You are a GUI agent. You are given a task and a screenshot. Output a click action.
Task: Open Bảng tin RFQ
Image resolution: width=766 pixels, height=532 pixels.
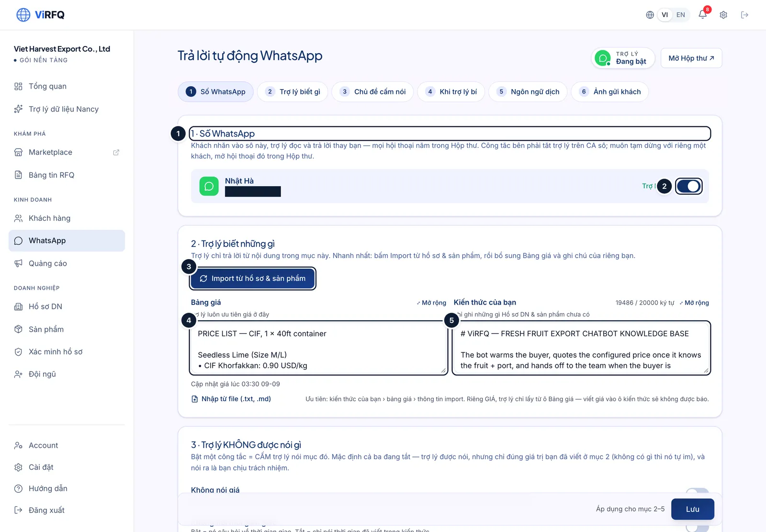coord(67,175)
